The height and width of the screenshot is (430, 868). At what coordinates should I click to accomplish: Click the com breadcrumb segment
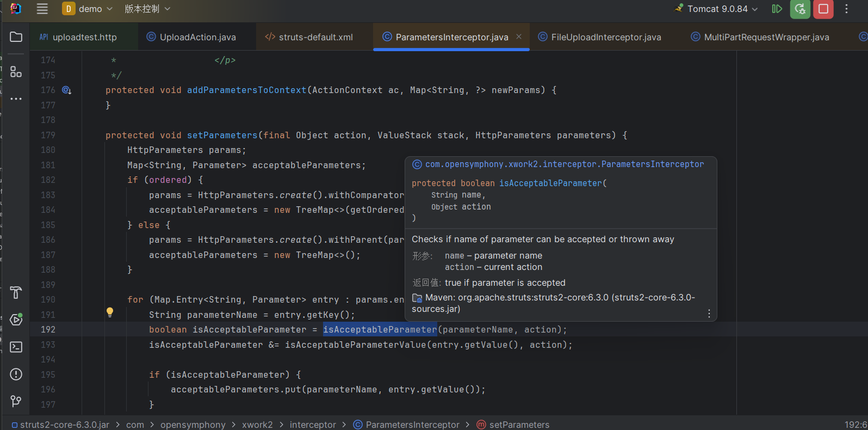pos(135,425)
